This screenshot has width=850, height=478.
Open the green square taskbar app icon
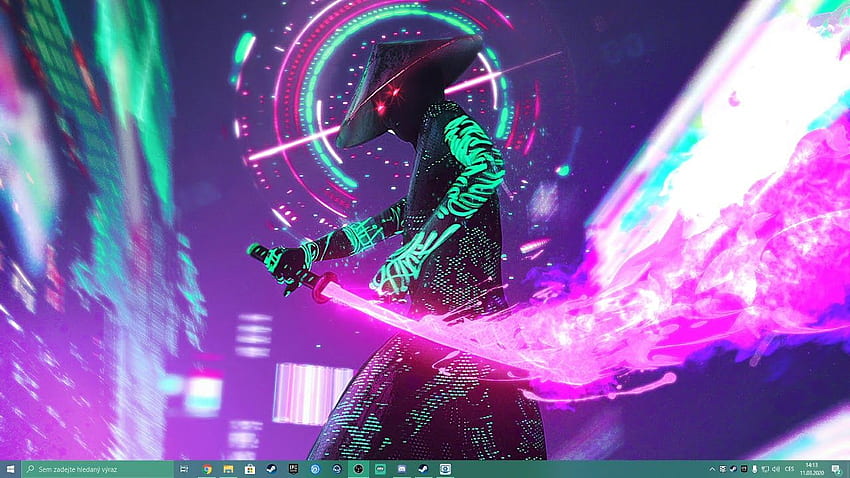pyautogui.click(x=380, y=469)
